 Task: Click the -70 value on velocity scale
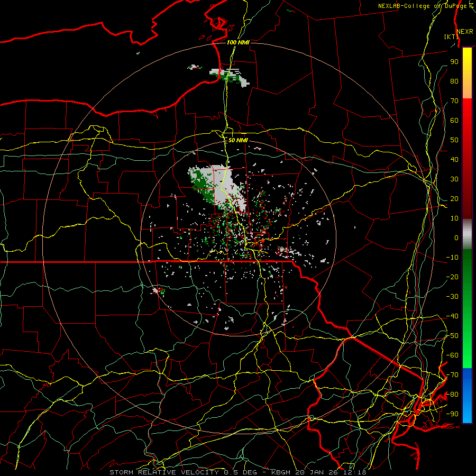tap(452, 375)
